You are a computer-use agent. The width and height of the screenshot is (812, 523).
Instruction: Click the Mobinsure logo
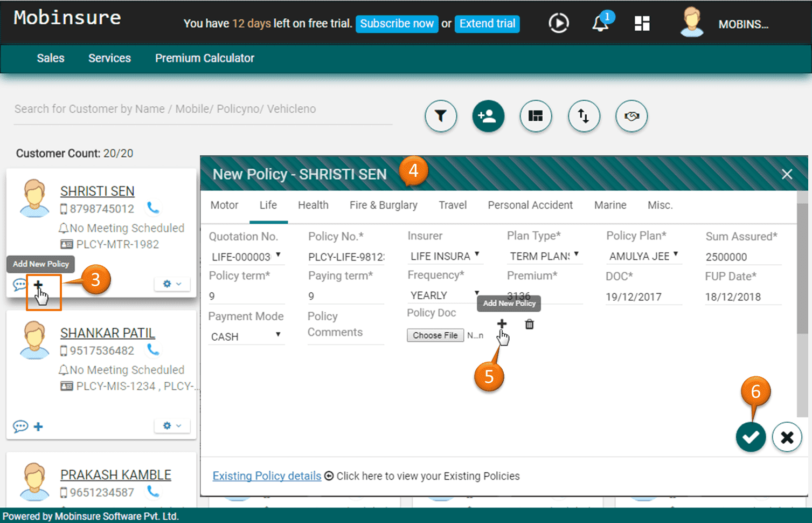[x=67, y=18]
